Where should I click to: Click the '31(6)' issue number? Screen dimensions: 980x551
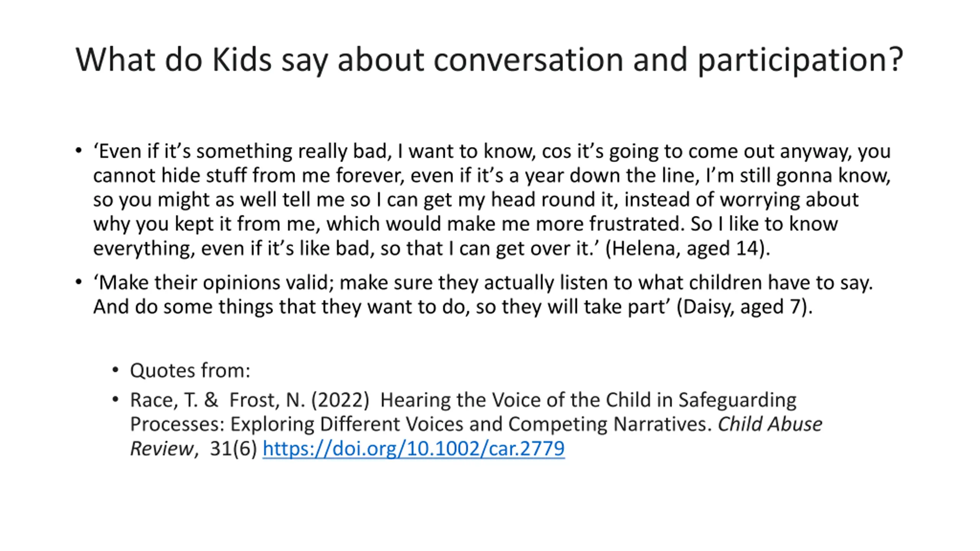point(233,448)
